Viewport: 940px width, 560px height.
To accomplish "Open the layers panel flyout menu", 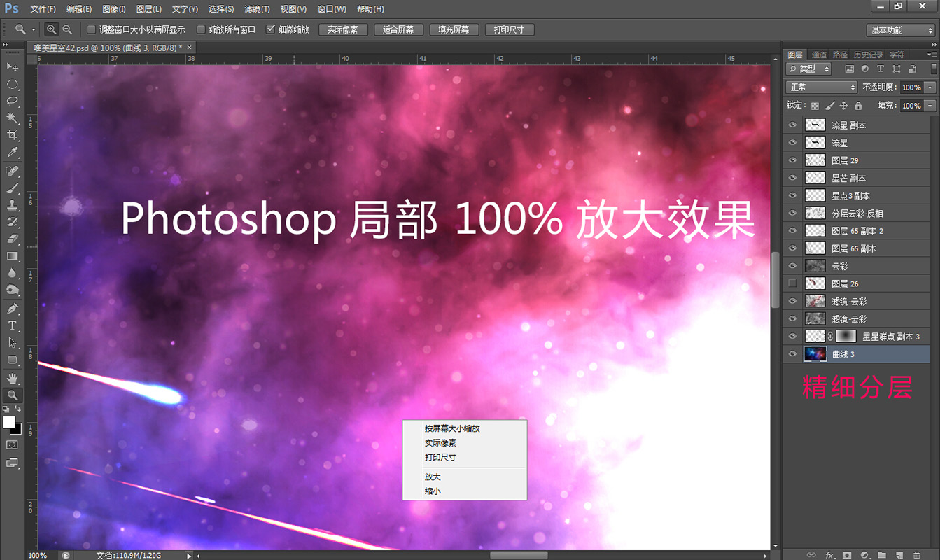I will (x=932, y=55).
